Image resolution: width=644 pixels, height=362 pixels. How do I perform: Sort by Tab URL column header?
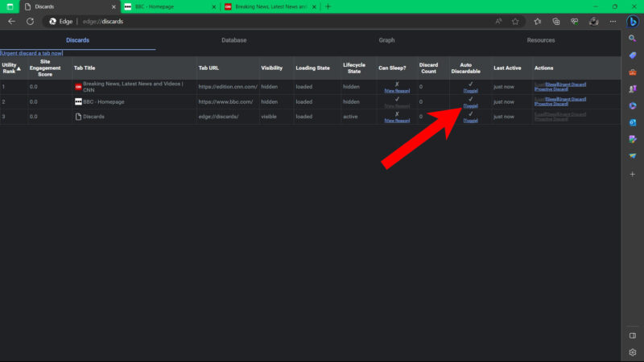click(208, 68)
